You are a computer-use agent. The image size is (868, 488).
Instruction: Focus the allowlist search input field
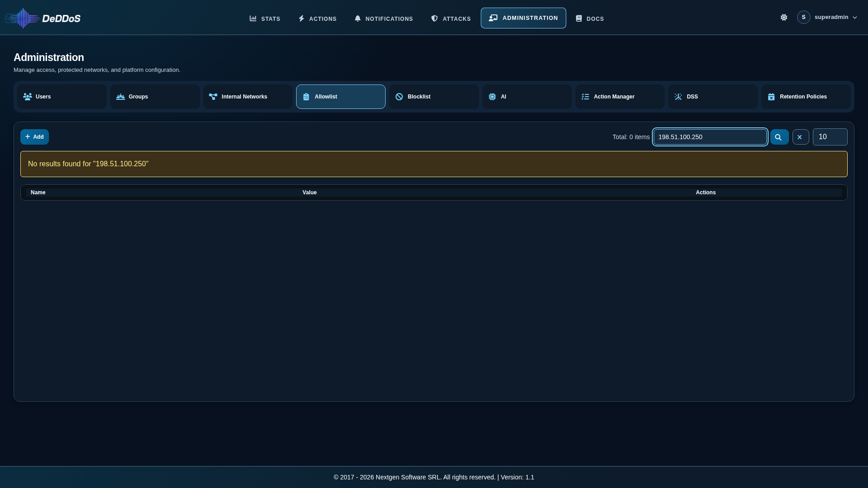710,137
